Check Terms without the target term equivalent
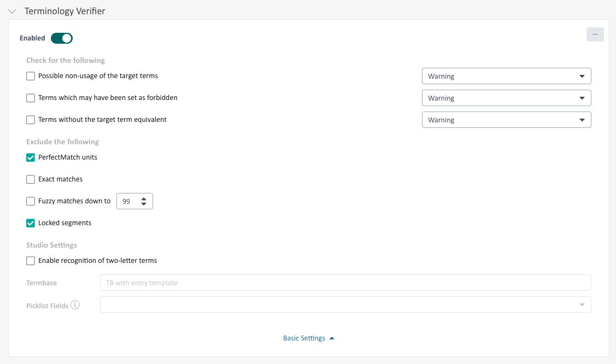This screenshot has width=616, height=364. 31,120
